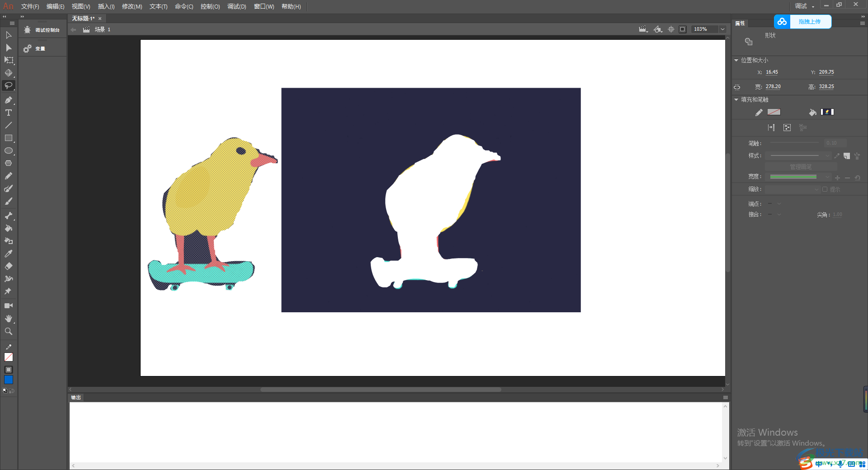868x470 pixels.
Task: Select the Paint Bucket tool
Action: pos(9,228)
